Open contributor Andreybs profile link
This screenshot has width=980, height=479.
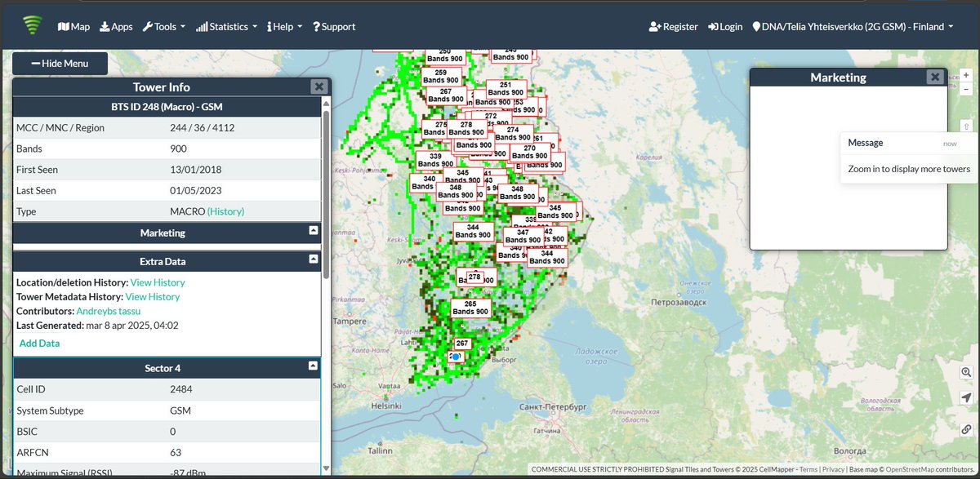click(98, 311)
